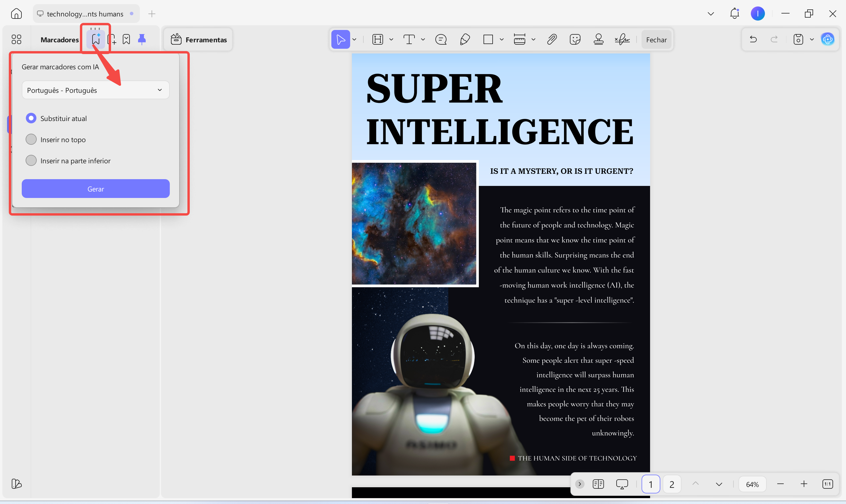The image size is (846, 504).
Task: Go to the Home screen icon
Action: pos(16,14)
